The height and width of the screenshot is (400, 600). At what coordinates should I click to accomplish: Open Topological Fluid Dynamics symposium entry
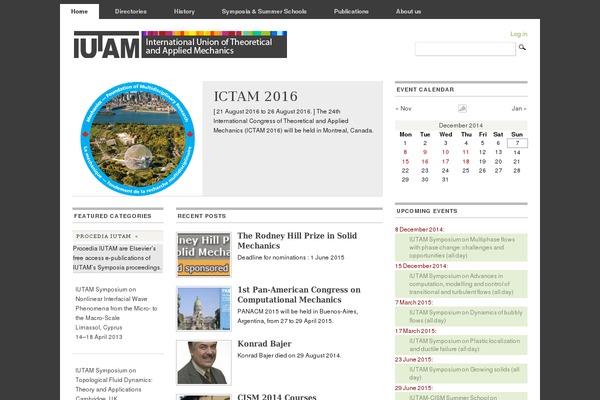pyautogui.click(x=114, y=384)
